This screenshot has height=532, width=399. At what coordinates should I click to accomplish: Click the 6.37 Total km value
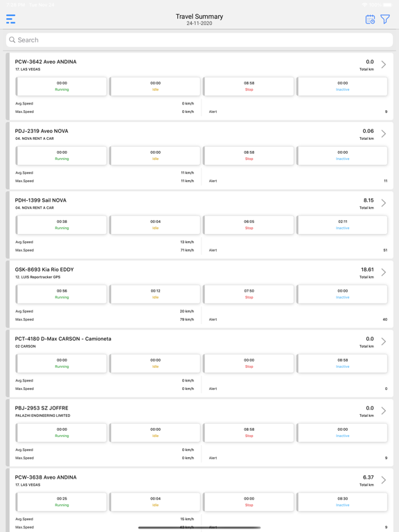click(x=369, y=477)
